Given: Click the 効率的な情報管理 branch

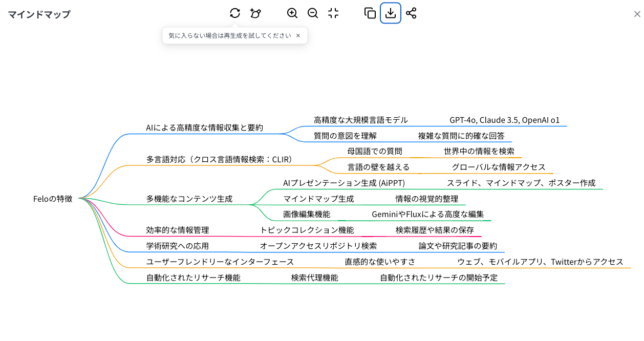Looking at the screenshot, I should click(x=177, y=230).
